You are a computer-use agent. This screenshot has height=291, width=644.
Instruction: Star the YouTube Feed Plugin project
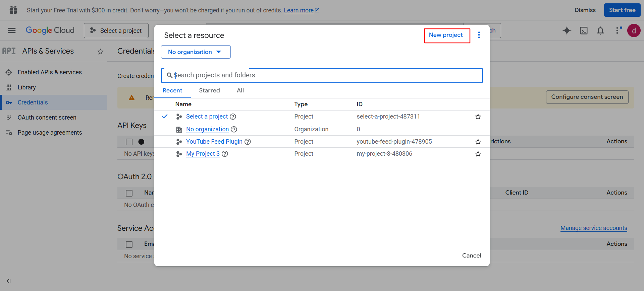(478, 142)
